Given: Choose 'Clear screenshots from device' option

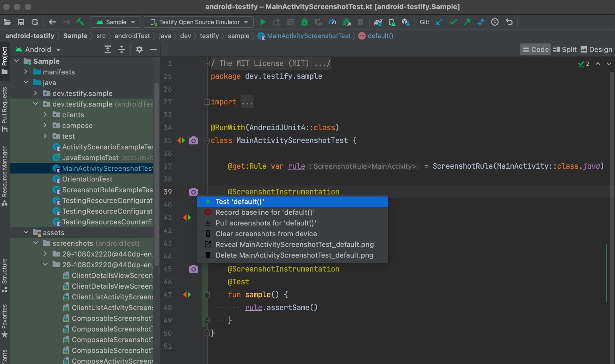Looking at the screenshot, I should pyautogui.click(x=266, y=234).
